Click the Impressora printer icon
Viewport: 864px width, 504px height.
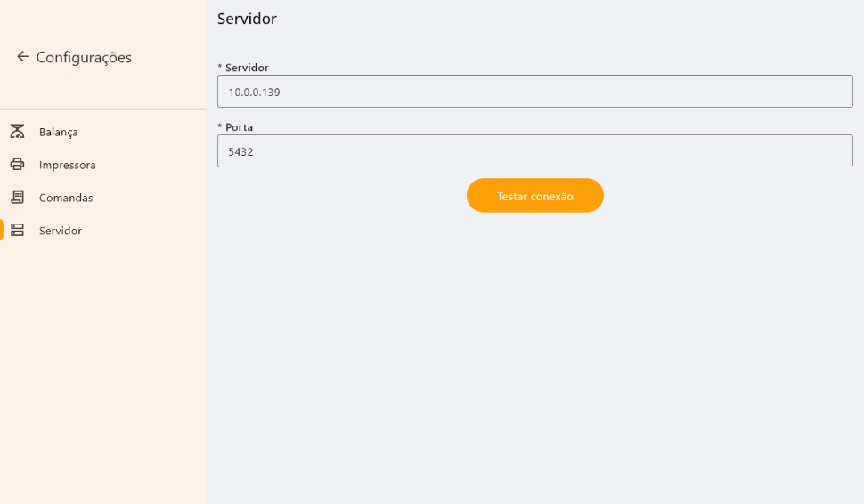(17, 165)
